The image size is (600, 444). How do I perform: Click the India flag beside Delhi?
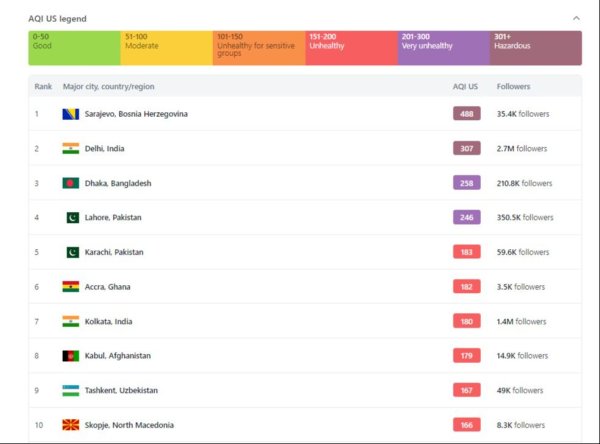(71, 148)
